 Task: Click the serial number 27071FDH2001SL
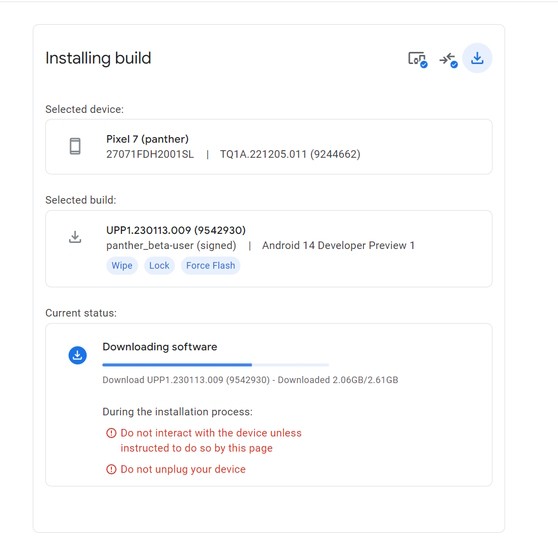[150, 154]
